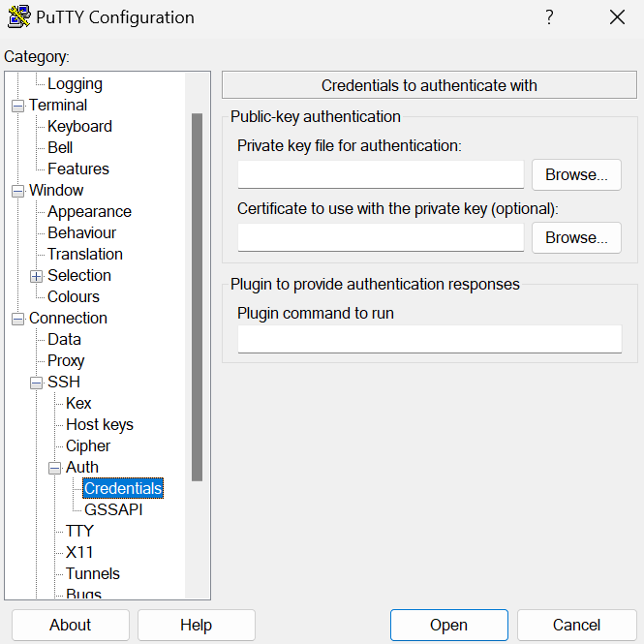Image resolution: width=644 pixels, height=644 pixels.
Task: Click 'Private key file for authentication:' label
Action: point(349,146)
